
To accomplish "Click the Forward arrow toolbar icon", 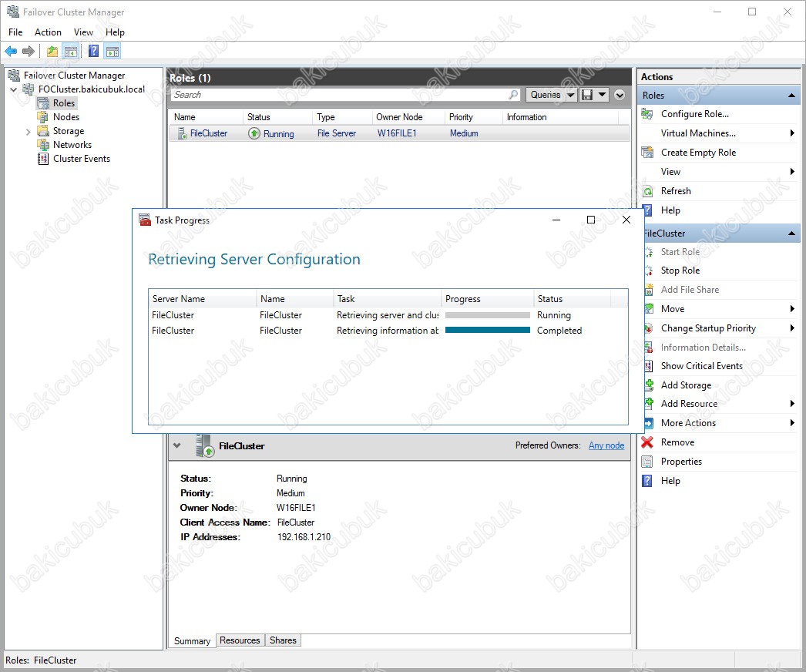I will tap(29, 51).
